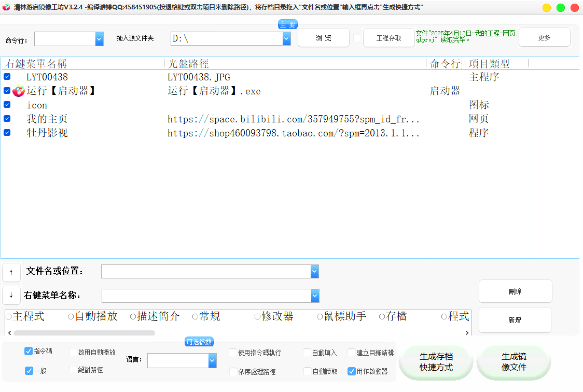Focus the 右键菜单名称 input field
Image resolution: width=583 pixels, height=392 pixels.
click(x=206, y=296)
